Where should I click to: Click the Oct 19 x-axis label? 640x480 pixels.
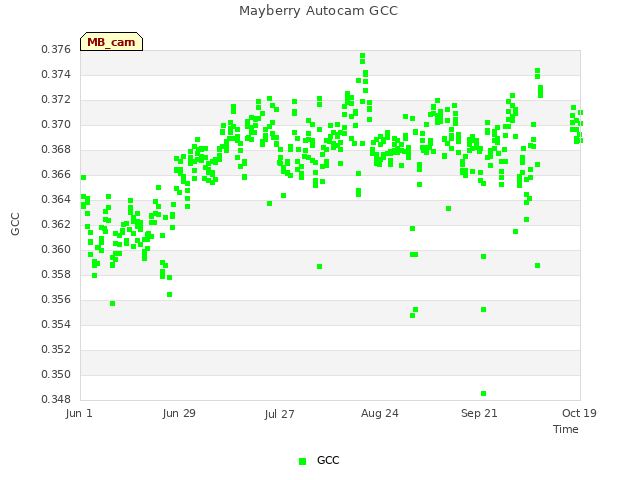(579, 413)
